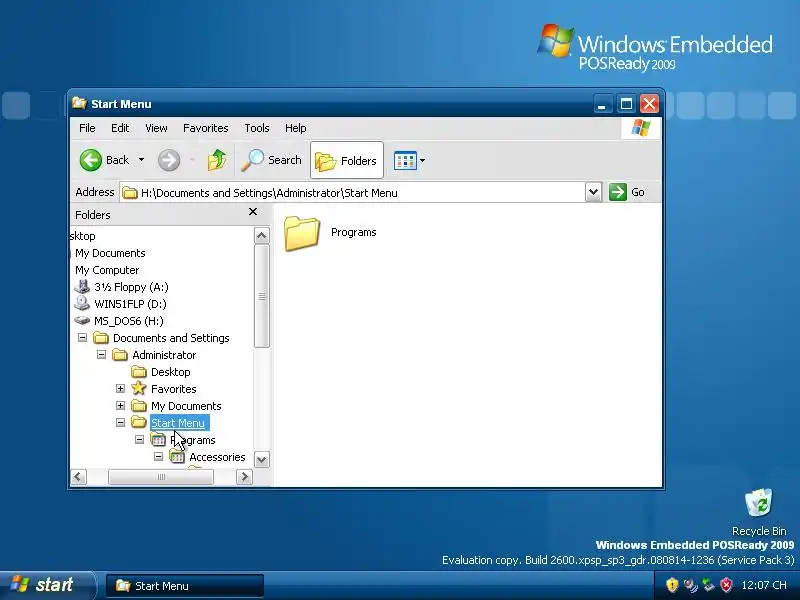800x600 pixels.
Task: Open the View menu
Action: 156,128
